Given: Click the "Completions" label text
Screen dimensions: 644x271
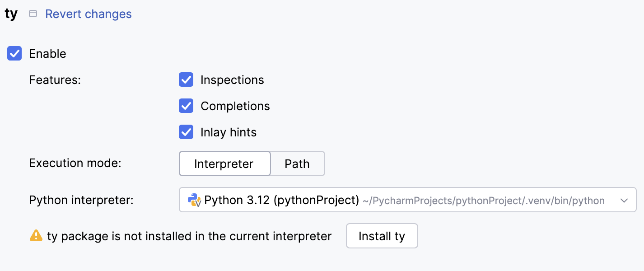Looking at the screenshot, I should pos(235,106).
